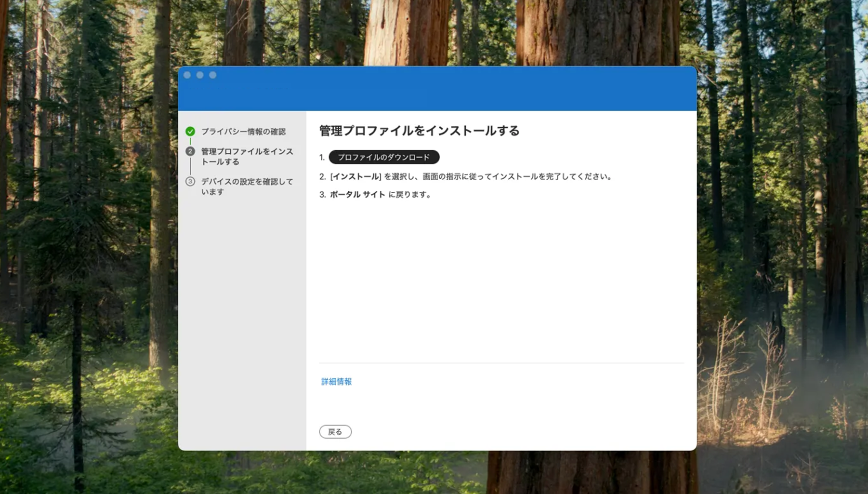Select the デバイスの設定を確認しています step
This screenshot has width=868, height=494.
click(247, 187)
